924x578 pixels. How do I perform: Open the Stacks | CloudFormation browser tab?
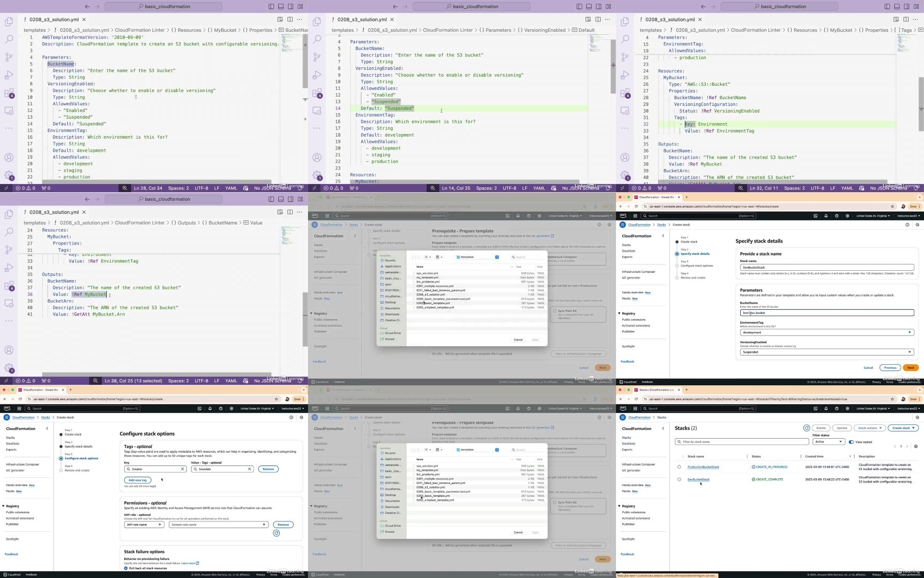657,390
